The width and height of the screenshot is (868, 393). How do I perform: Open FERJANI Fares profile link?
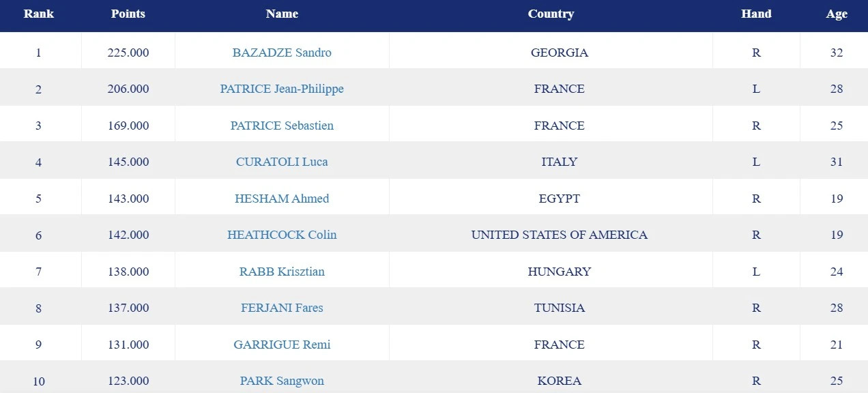[282, 308]
